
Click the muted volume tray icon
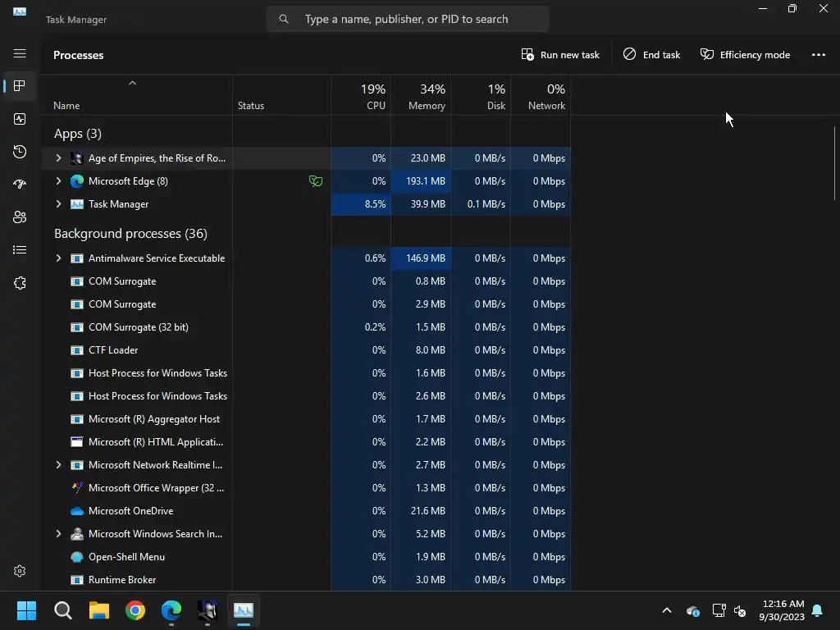pos(740,610)
